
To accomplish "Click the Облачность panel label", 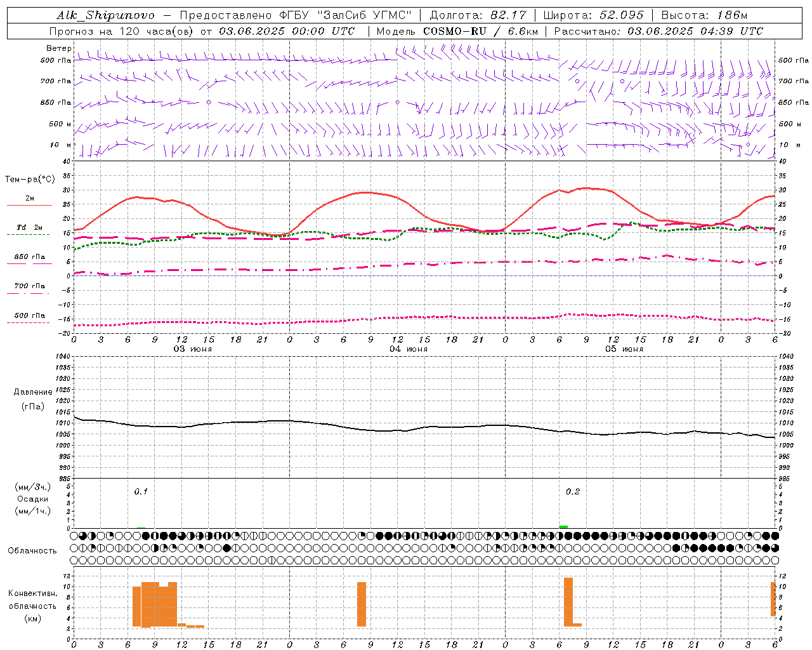I will [x=32, y=550].
